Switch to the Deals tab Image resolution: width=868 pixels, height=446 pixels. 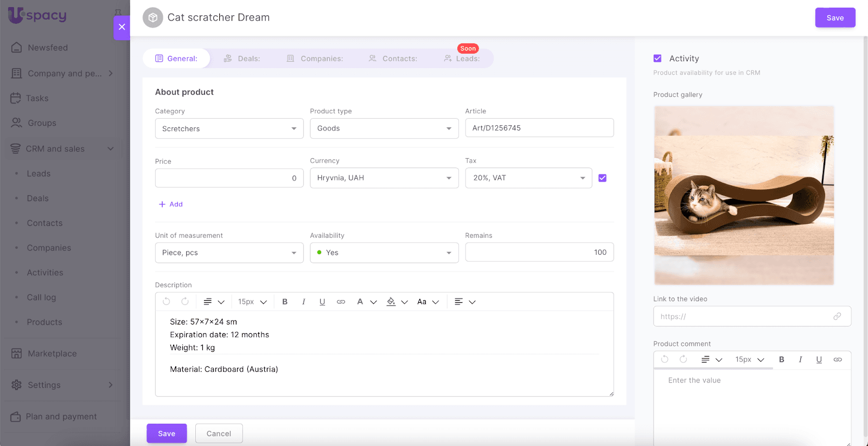click(242, 59)
